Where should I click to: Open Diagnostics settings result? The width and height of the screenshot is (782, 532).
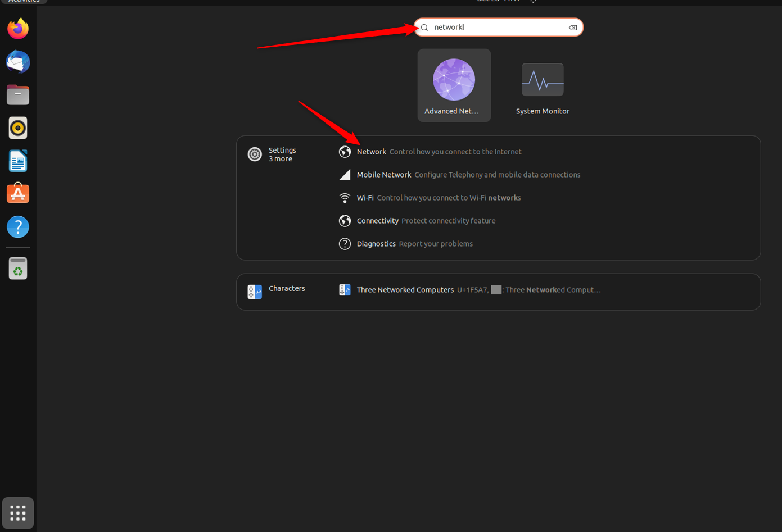tap(376, 244)
